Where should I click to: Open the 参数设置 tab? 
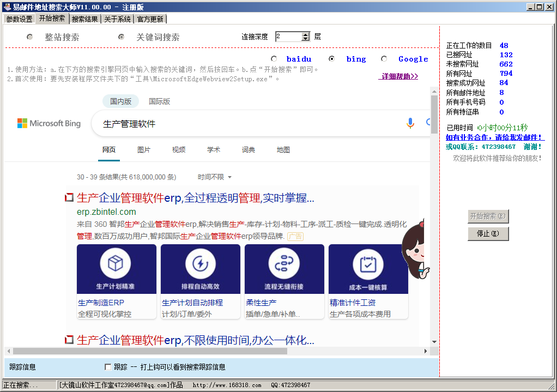pyautogui.click(x=19, y=19)
